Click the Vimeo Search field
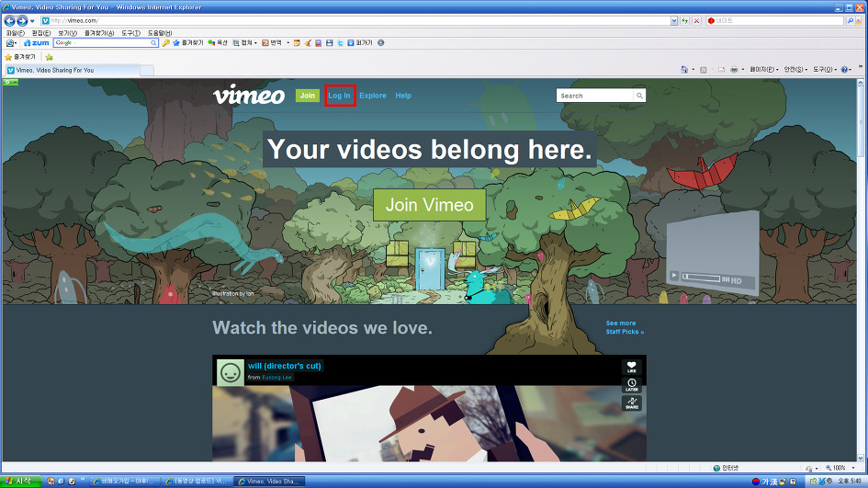868x488 pixels. [594, 96]
